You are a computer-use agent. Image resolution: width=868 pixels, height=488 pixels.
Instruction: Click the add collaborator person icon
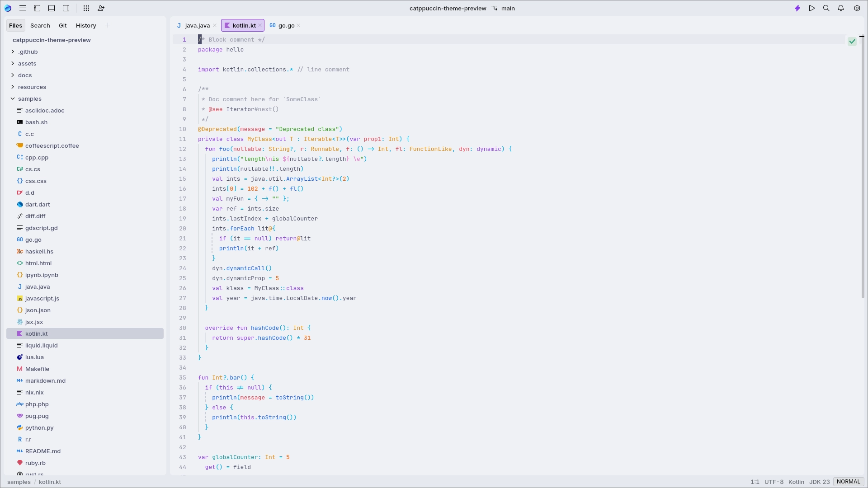(101, 8)
